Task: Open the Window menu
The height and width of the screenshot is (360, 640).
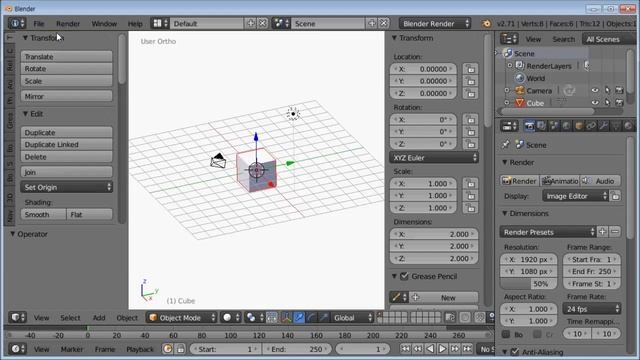Action: pos(104,23)
